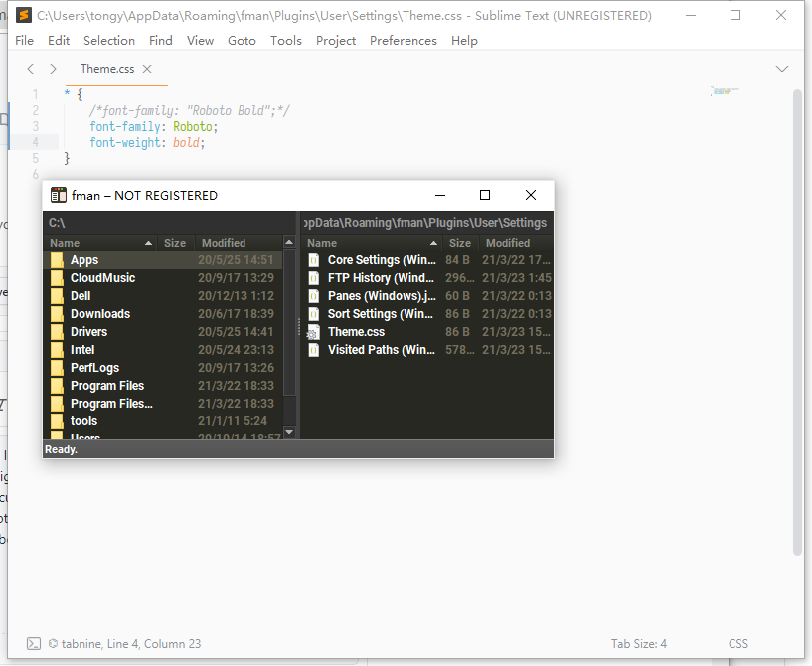Go to next tab with right arrow
This screenshot has height=666, width=812.
[53, 69]
